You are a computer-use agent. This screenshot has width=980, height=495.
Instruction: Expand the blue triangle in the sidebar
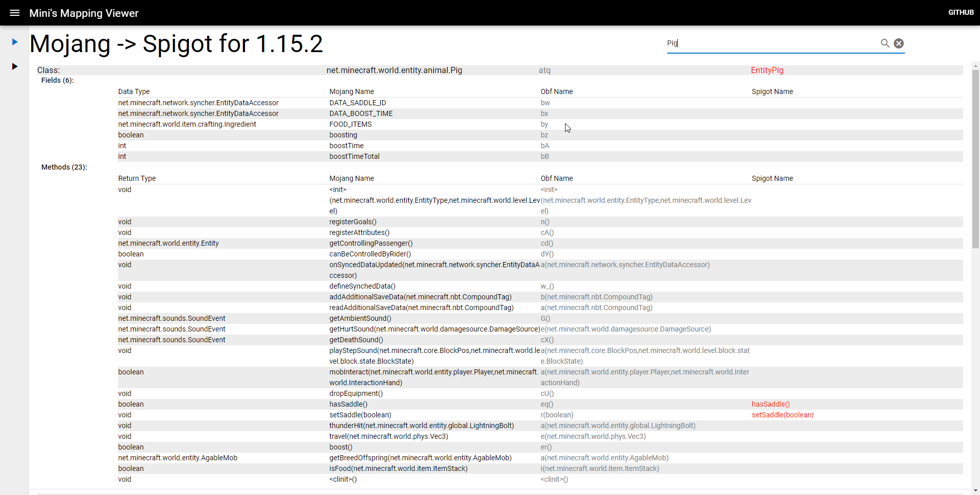tap(15, 41)
